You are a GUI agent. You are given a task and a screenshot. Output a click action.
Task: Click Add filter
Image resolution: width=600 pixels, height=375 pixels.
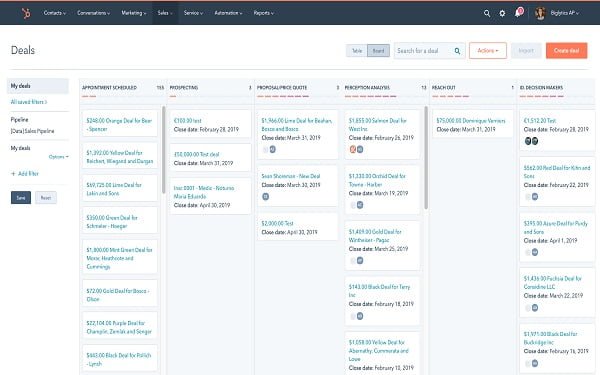[25, 174]
